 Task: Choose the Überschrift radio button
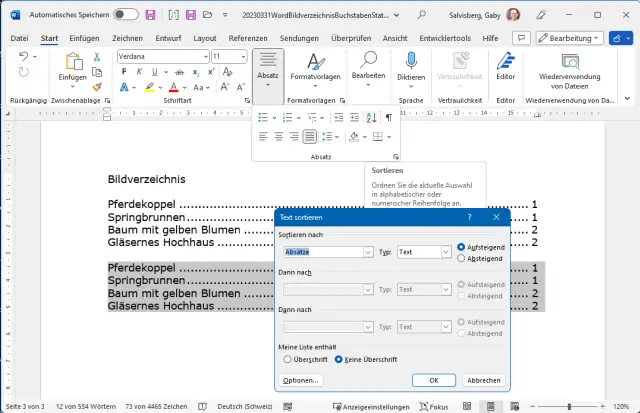click(287, 358)
